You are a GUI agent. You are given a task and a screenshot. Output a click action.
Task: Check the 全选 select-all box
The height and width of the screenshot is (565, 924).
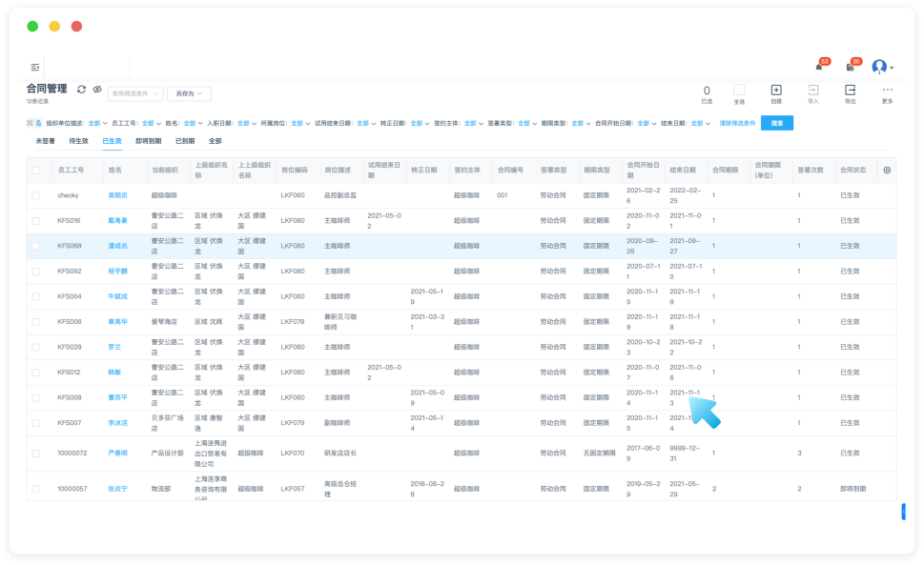point(739,90)
